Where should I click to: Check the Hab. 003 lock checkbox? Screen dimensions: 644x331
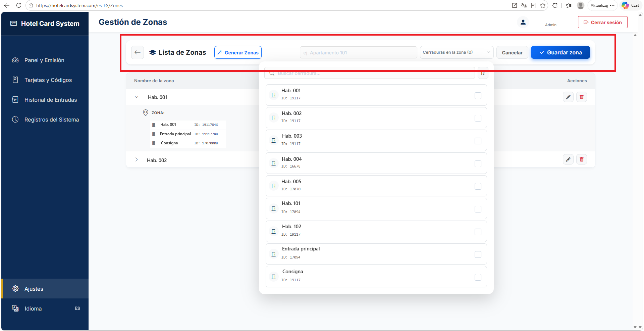pyautogui.click(x=478, y=141)
